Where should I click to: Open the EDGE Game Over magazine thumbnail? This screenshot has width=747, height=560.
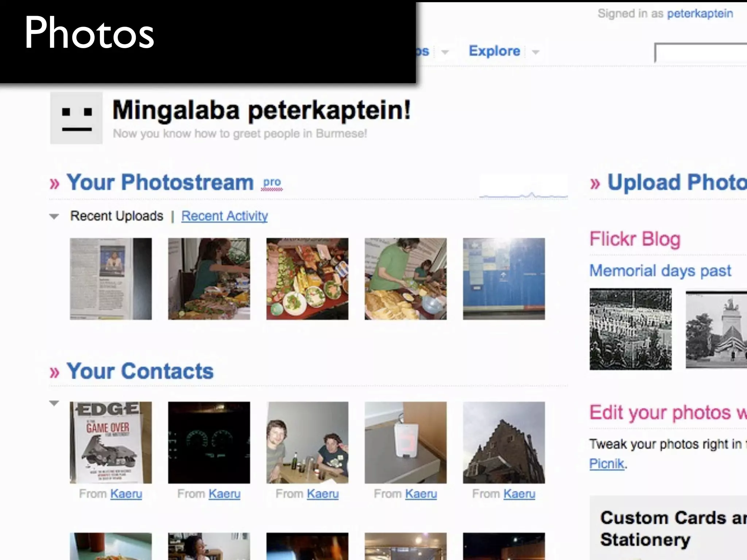pyautogui.click(x=111, y=443)
